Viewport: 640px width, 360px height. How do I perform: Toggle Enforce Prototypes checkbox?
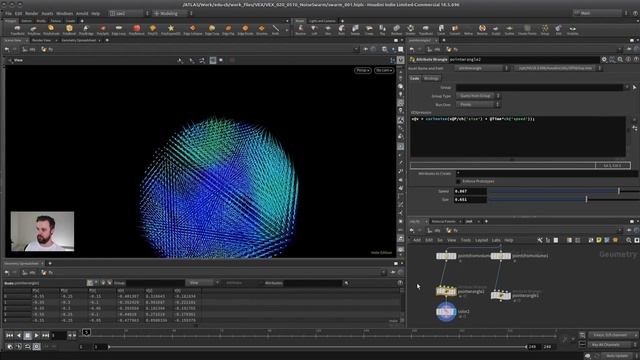tap(458, 181)
